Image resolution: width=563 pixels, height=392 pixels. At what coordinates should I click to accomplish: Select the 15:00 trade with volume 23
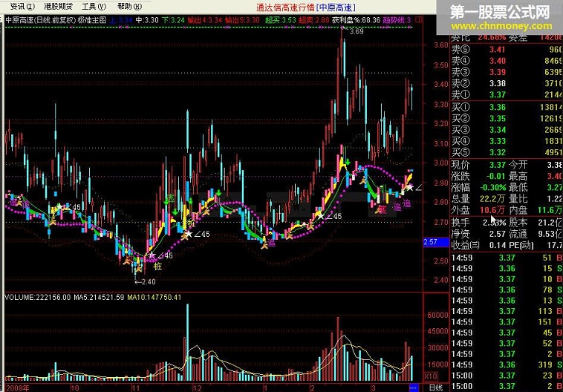point(507,376)
